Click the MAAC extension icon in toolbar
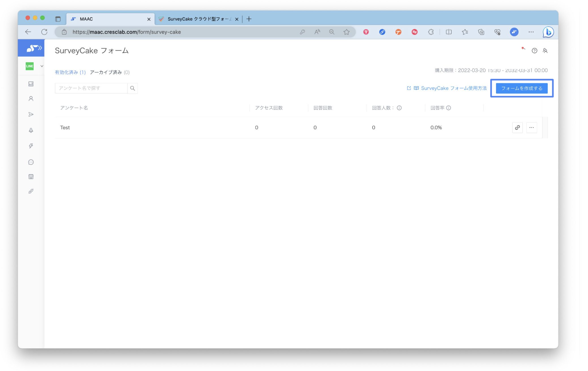The image size is (588, 371). [514, 32]
